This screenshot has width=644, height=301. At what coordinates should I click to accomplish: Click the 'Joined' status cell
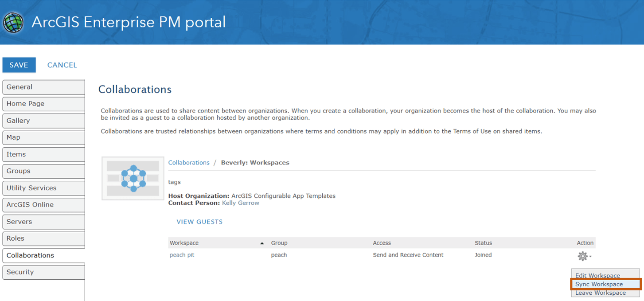[x=483, y=255]
